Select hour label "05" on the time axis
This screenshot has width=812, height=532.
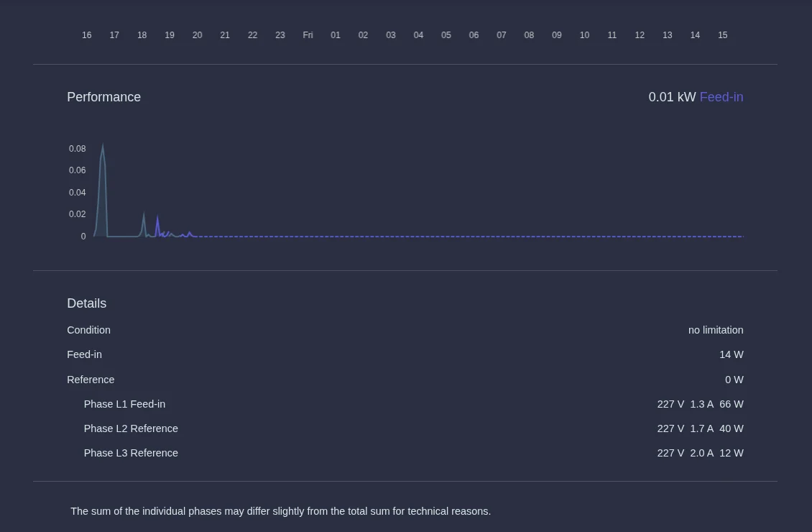(446, 35)
